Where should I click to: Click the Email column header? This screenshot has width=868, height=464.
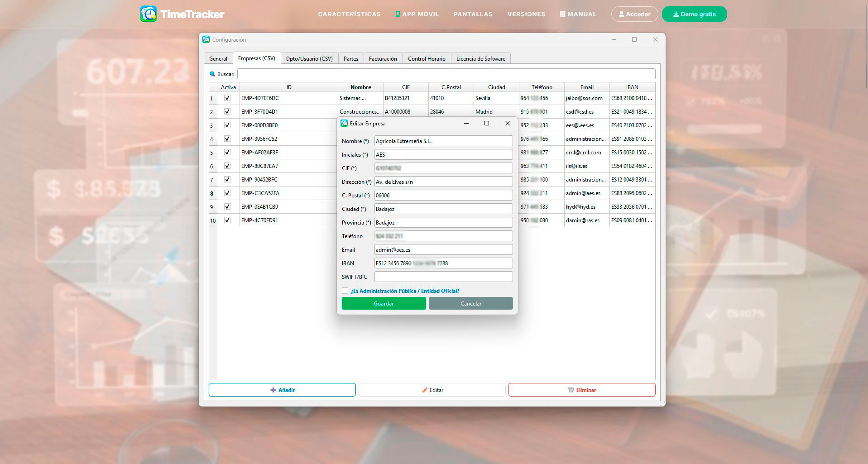(x=587, y=87)
